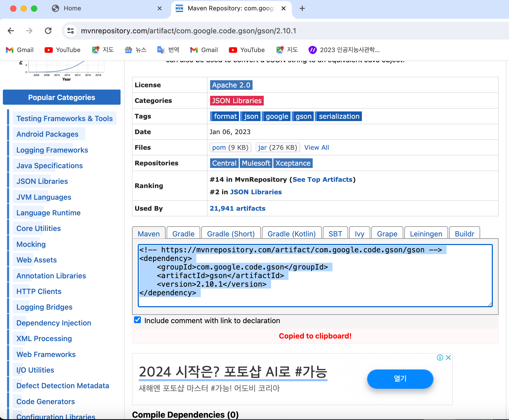Viewport: 509px width, 420px height.
Task: Switch to the Gradle (Kotlin) tab
Action: [x=291, y=234]
